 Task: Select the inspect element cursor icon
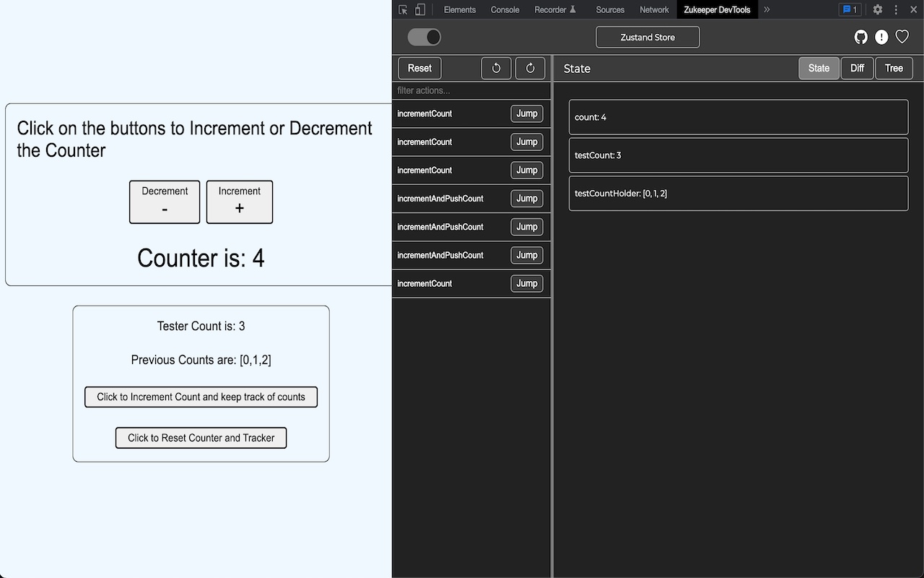tap(401, 9)
